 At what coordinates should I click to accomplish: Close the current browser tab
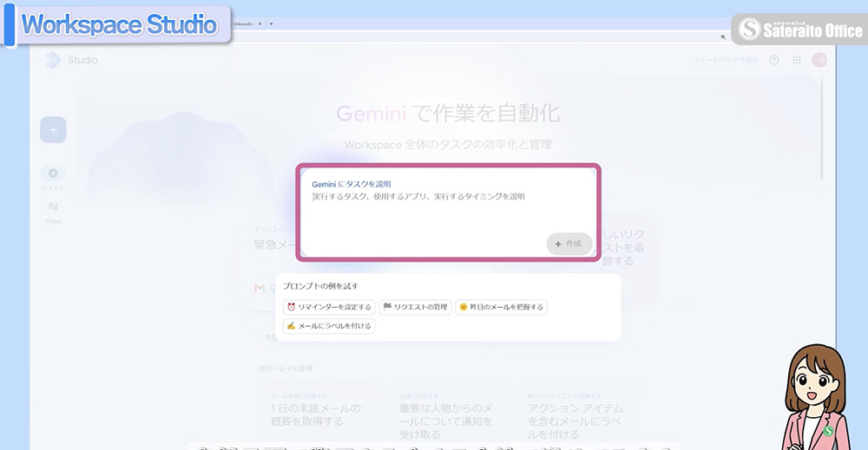[260, 23]
